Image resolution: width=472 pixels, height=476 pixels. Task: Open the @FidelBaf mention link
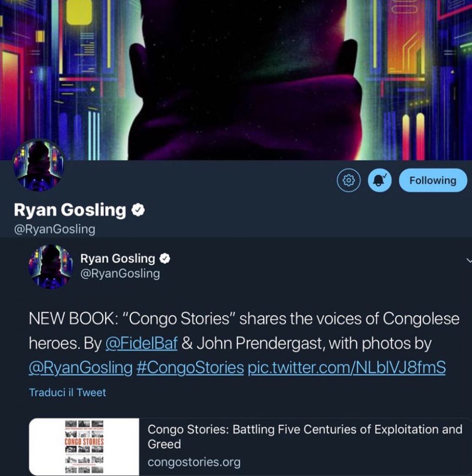[141, 344]
